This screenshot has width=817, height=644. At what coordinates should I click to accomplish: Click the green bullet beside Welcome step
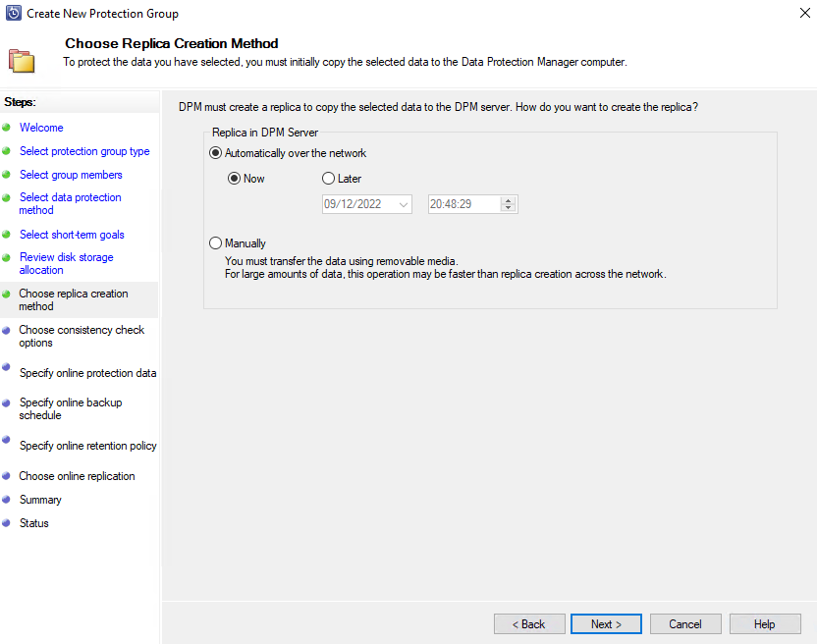click(x=6, y=128)
